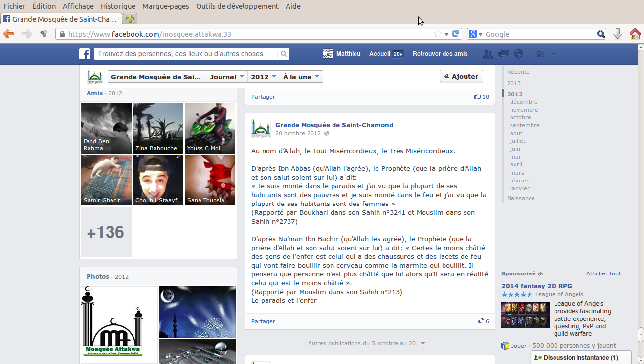Viewport: 644px width, 364px height.
Task: Click Afficher tout in Sponsorisé
Action: (603, 273)
